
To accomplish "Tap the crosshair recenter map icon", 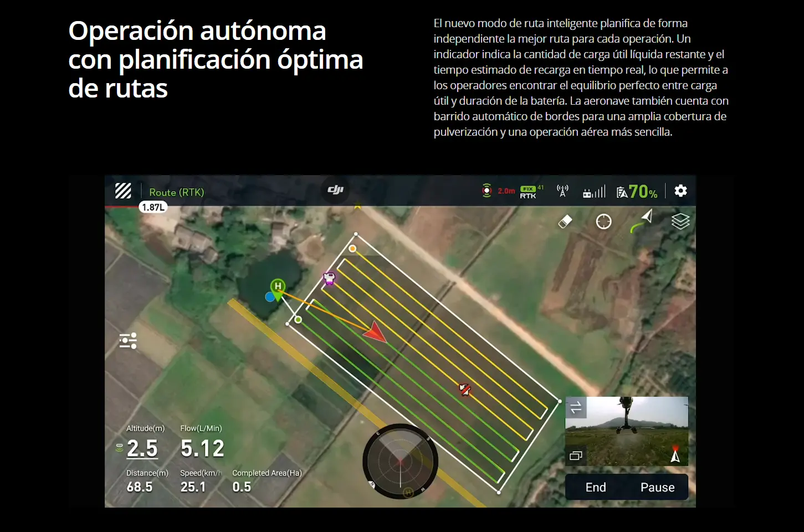I will coord(603,222).
